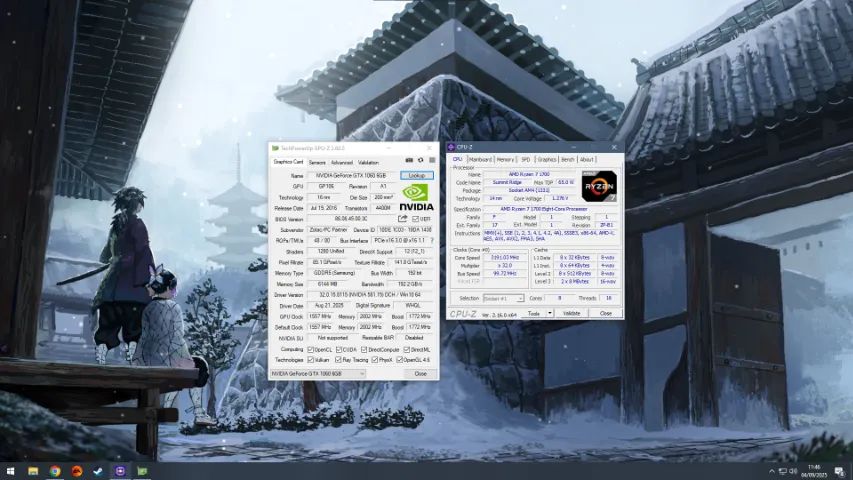The width and height of the screenshot is (853, 480).
Task: Click red-orange app icon in taskbar
Action: pyautogui.click(x=77, y=471)
